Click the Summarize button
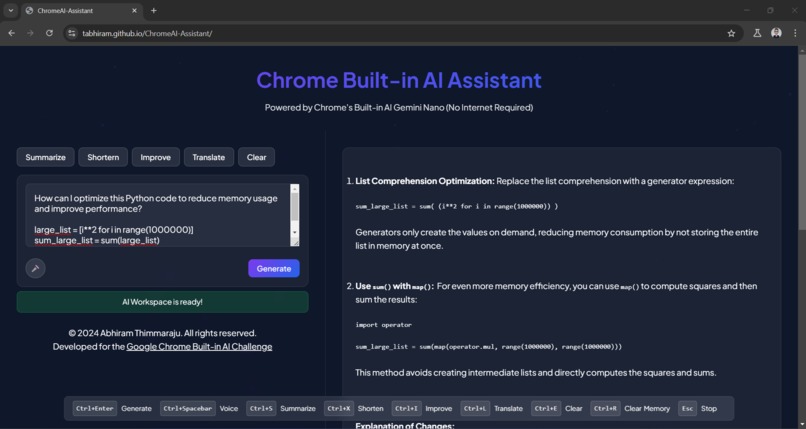 (45, 157)
